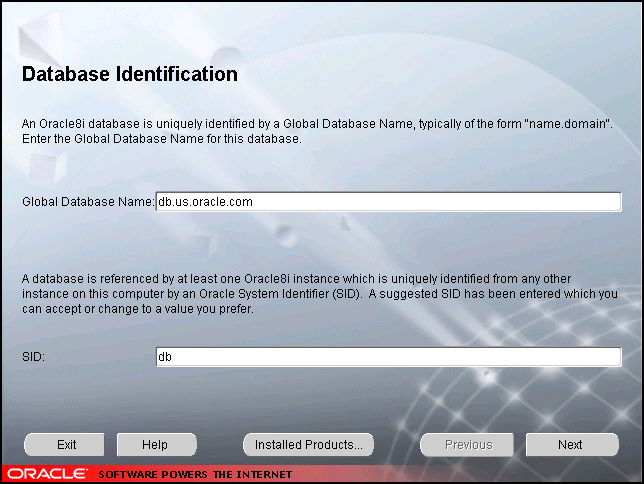
Task: Proceed with the Next button
Action: coord(572,445)
